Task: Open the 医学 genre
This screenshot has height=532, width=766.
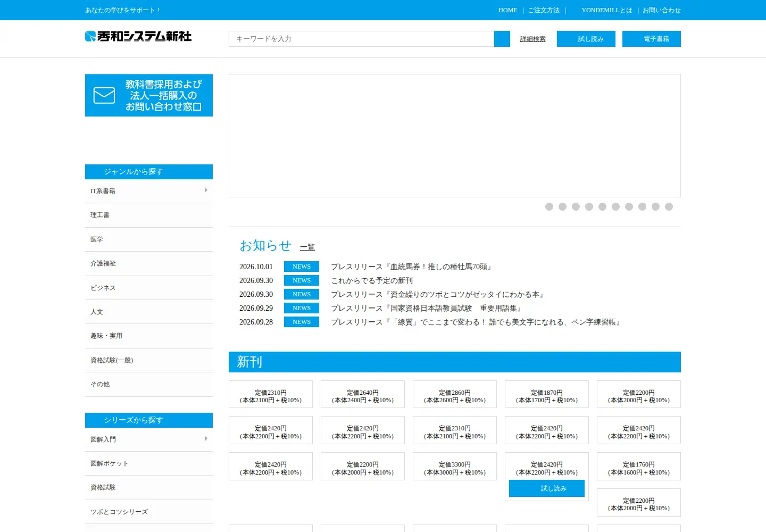Action: pyautogui.click(x=149, y=239)
